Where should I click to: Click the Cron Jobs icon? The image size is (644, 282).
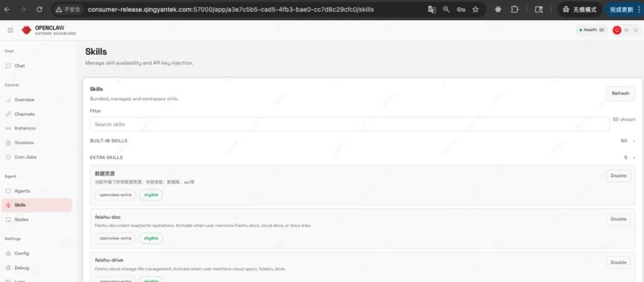(8, 157)
